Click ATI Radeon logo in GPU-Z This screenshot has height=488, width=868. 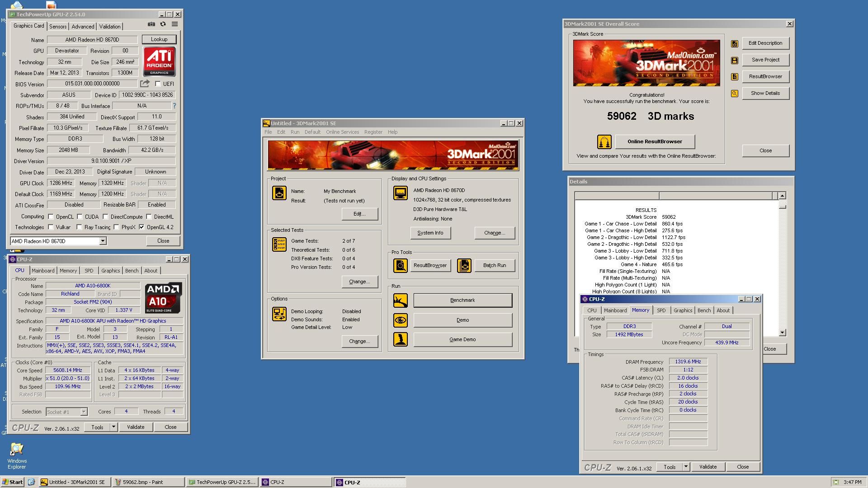[x=159, y=61]
